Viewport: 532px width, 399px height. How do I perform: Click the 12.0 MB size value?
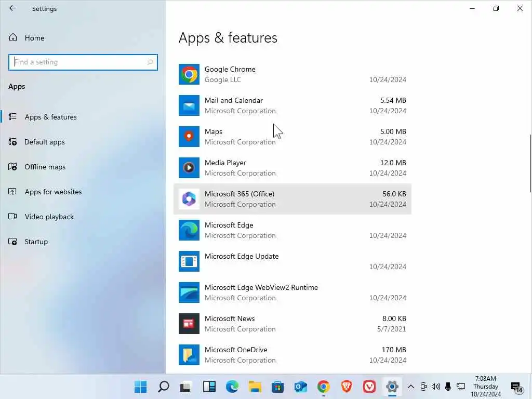pos(393,163)
